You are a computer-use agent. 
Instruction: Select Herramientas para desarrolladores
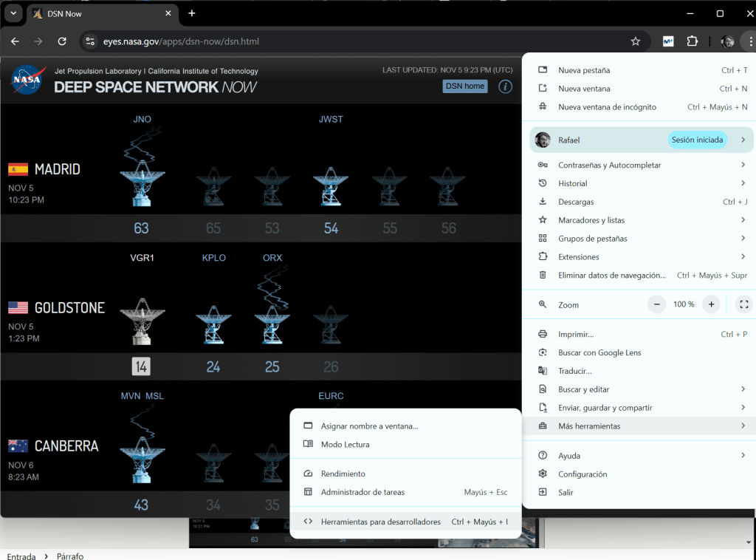pos(380,522)
